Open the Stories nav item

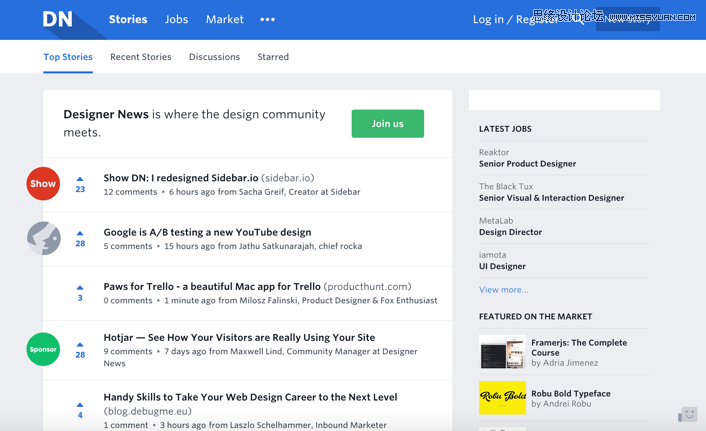(128, 19)
